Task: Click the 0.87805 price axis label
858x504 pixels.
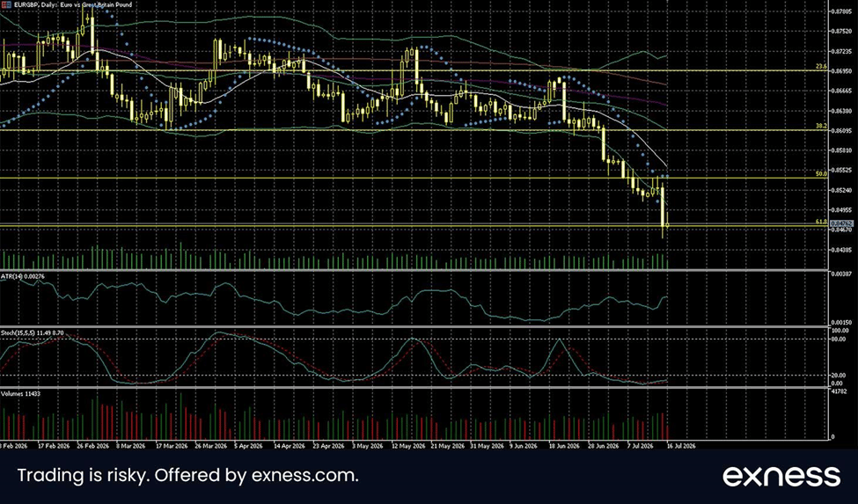Action: point(840,11)
